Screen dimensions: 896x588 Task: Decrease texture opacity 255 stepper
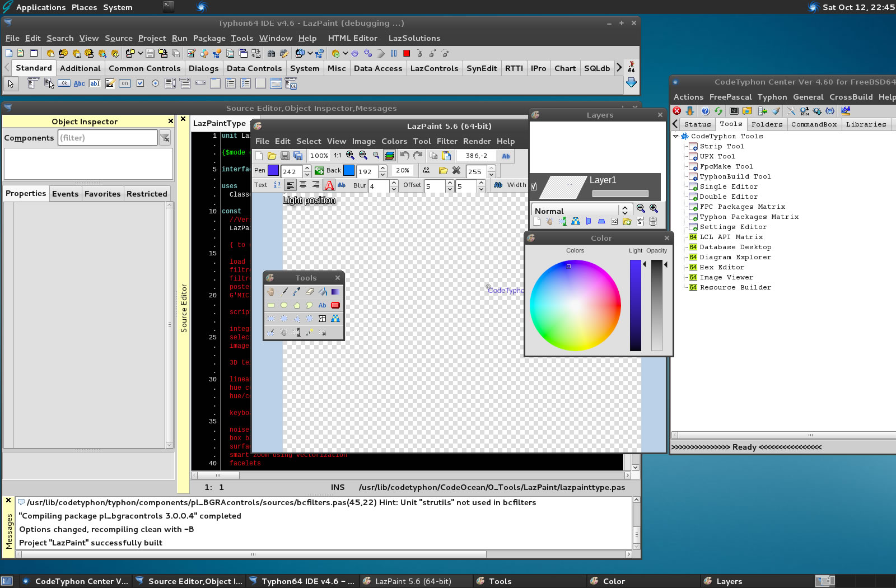tap(491, 174)
